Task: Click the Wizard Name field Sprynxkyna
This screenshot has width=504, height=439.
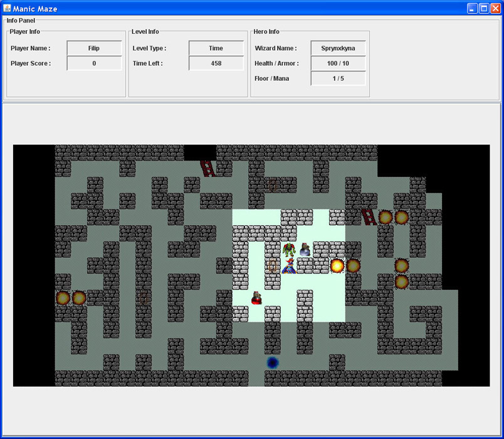Action: pos(338,48)
